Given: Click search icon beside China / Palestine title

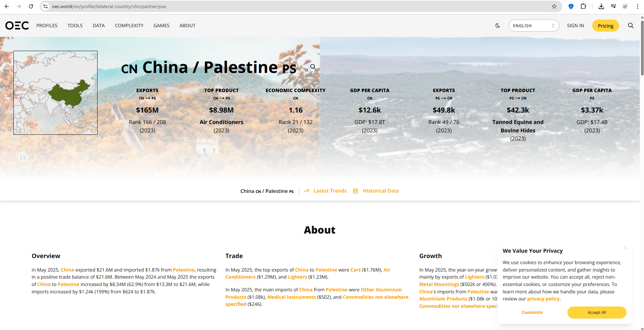Looking at the screenshot, I should 313,67.
